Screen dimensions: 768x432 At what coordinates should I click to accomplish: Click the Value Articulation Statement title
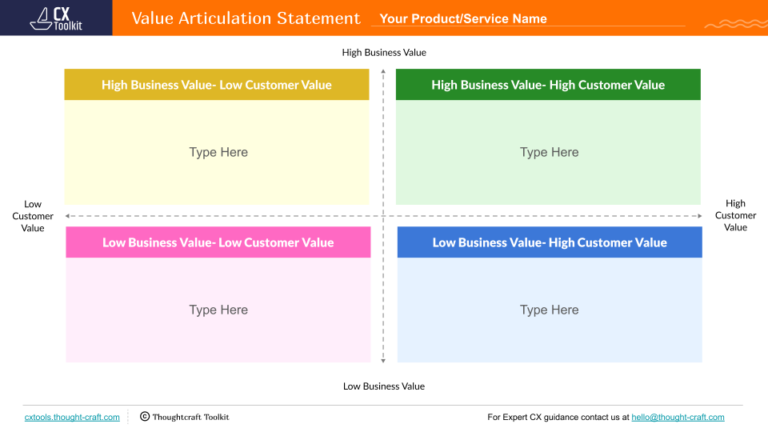click(x=246, y=18)
